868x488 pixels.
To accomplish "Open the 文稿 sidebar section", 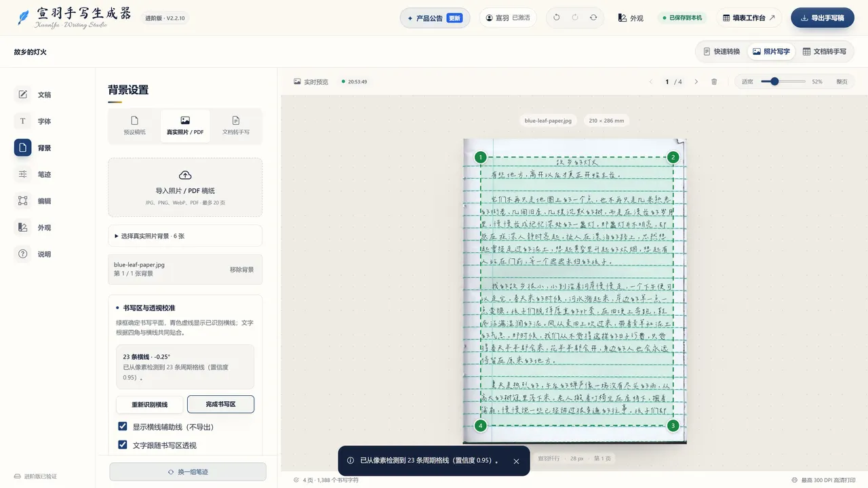I will 33,95.
